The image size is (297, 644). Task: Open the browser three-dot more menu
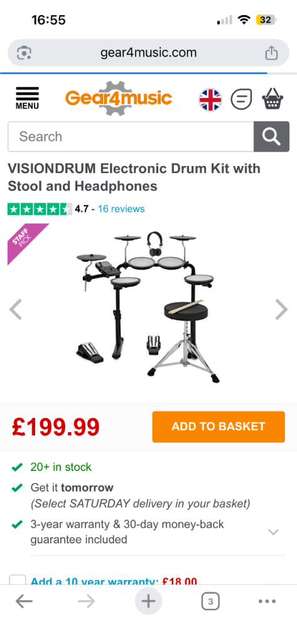point(267,602)
